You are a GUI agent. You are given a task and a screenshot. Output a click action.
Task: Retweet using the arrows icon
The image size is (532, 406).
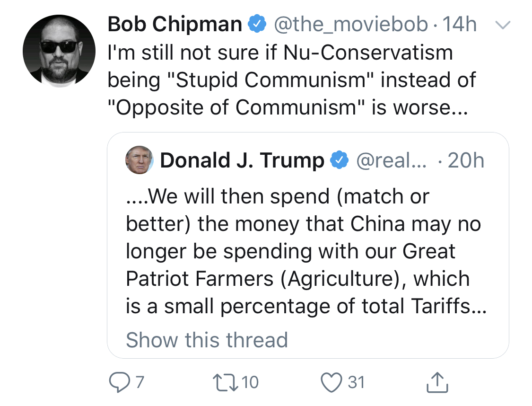tap(226, 382)
